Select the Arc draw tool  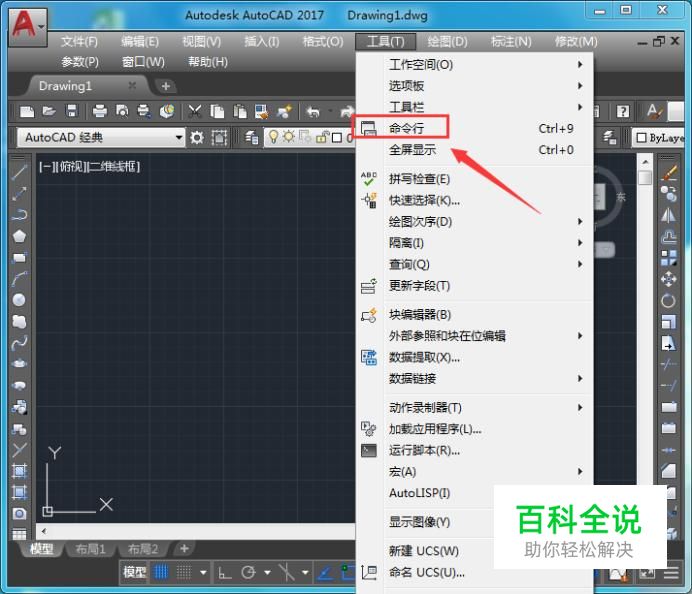(19, 278)
